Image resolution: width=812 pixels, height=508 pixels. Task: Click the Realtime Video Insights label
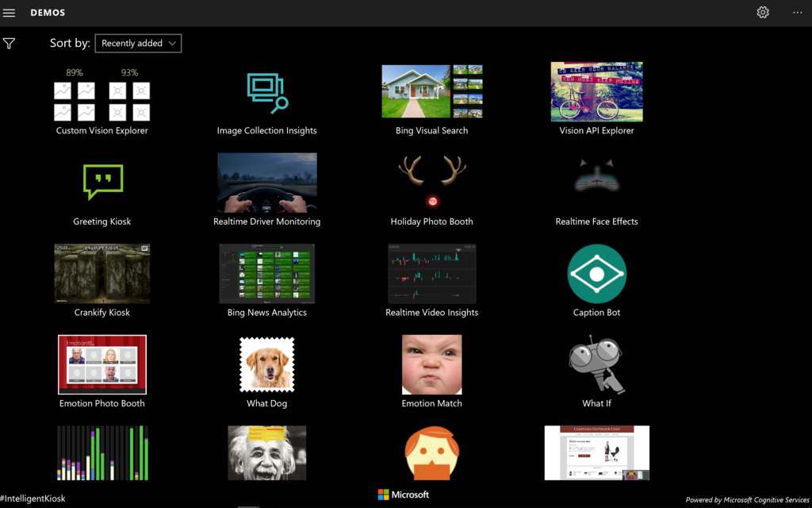[x=432, y=313]
